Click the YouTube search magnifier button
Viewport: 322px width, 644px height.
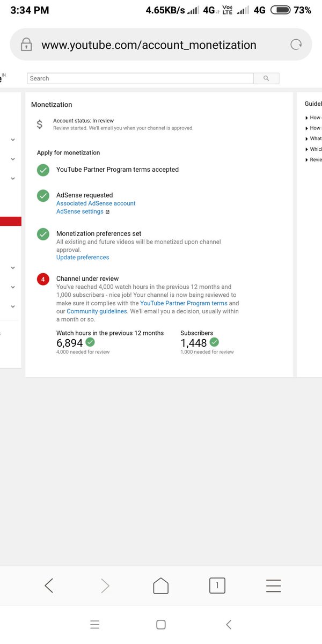click(x=266, y=78)
